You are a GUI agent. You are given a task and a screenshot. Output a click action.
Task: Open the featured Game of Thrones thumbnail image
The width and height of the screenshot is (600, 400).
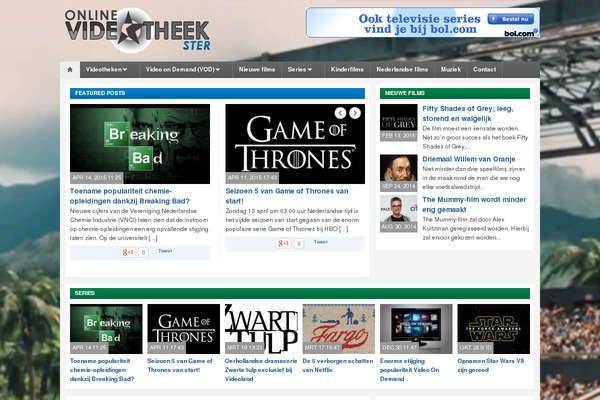click(295, 144)
